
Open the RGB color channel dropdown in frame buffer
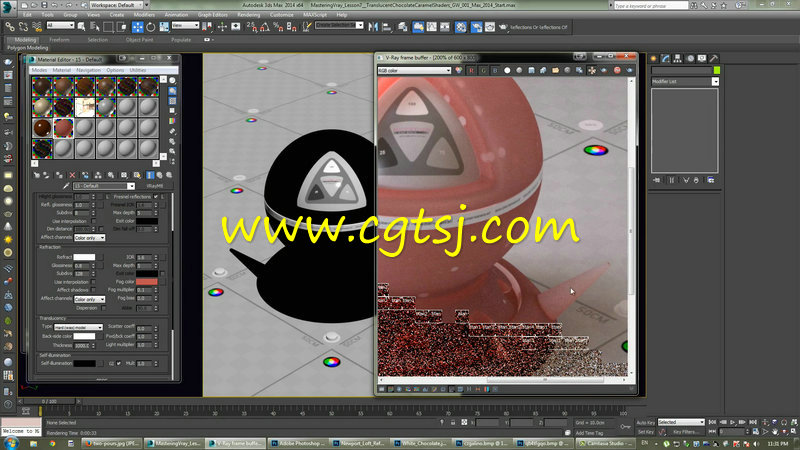pyautogui.click(x=414, y=70)
